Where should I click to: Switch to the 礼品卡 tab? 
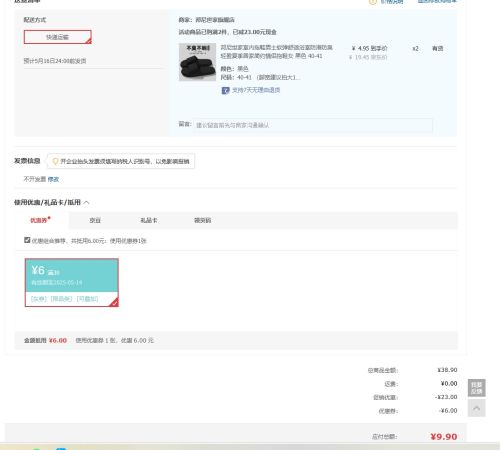tap(149, 220)
